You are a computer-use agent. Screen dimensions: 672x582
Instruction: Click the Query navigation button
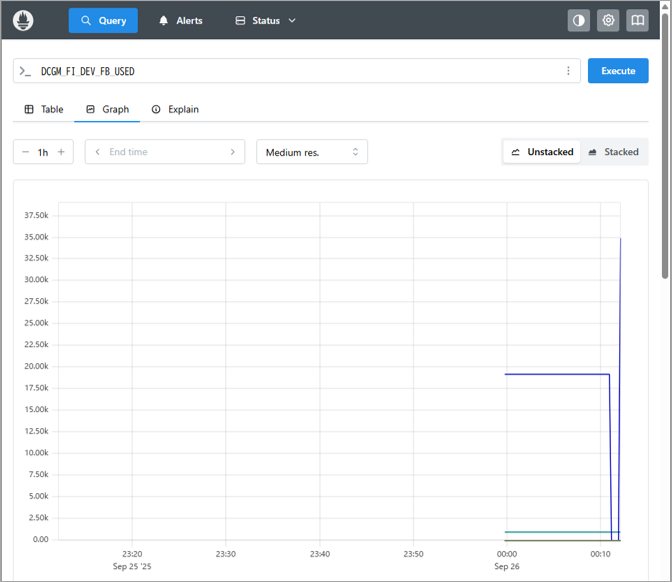coord(103,20)
